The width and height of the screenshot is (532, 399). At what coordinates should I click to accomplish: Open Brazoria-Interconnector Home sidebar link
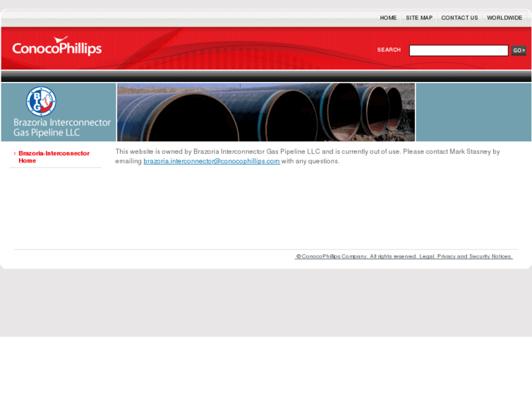point(54,157)
